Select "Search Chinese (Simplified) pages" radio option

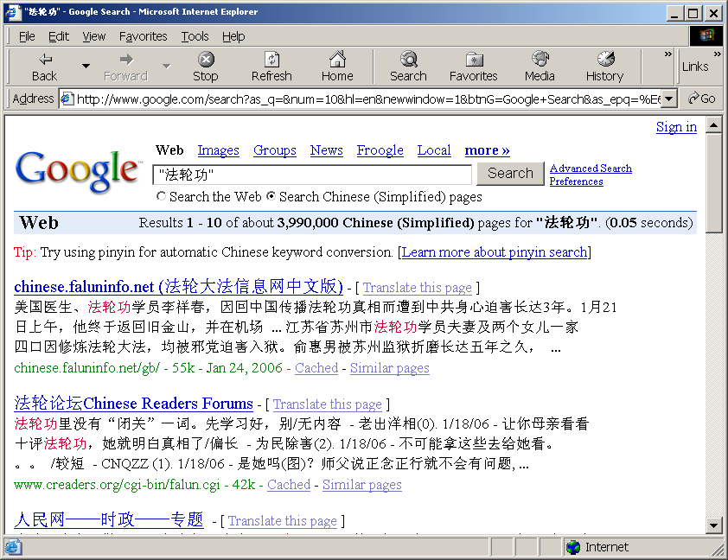point(271,197)
